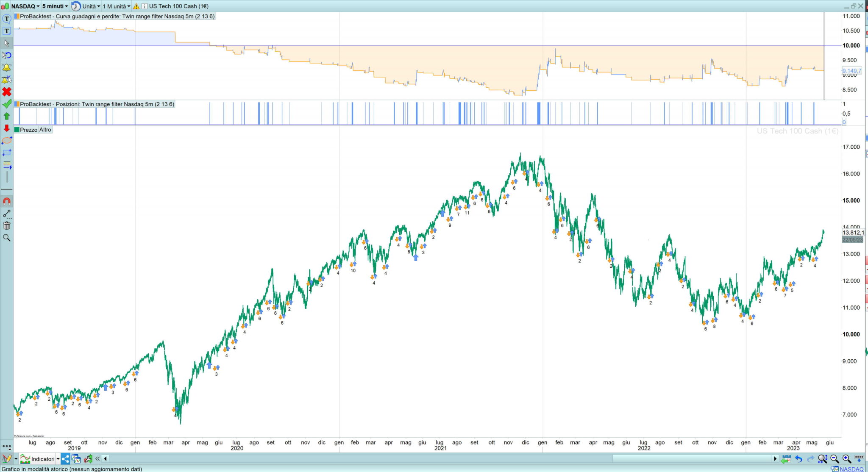Open the Indicatori button
The height and width of the screenshot is (472, 868).
(x=42, y=459)
